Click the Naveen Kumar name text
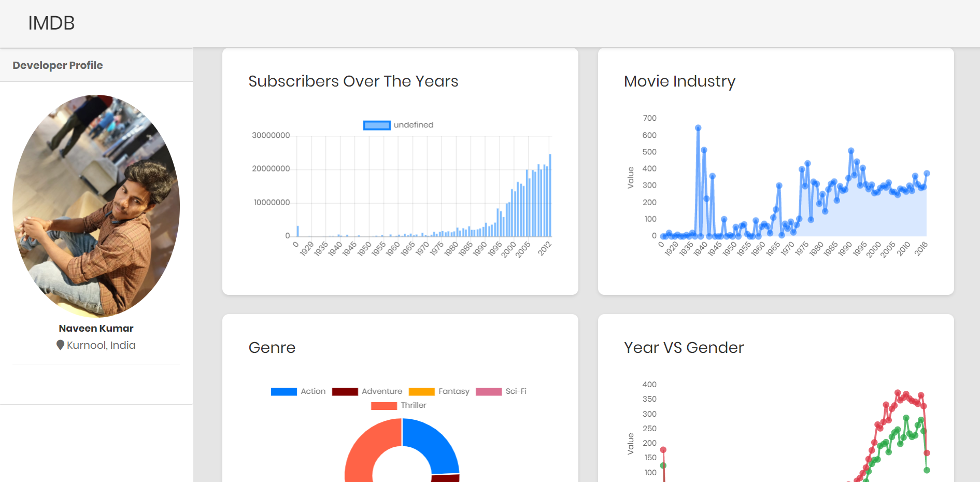 coord(96,328)
